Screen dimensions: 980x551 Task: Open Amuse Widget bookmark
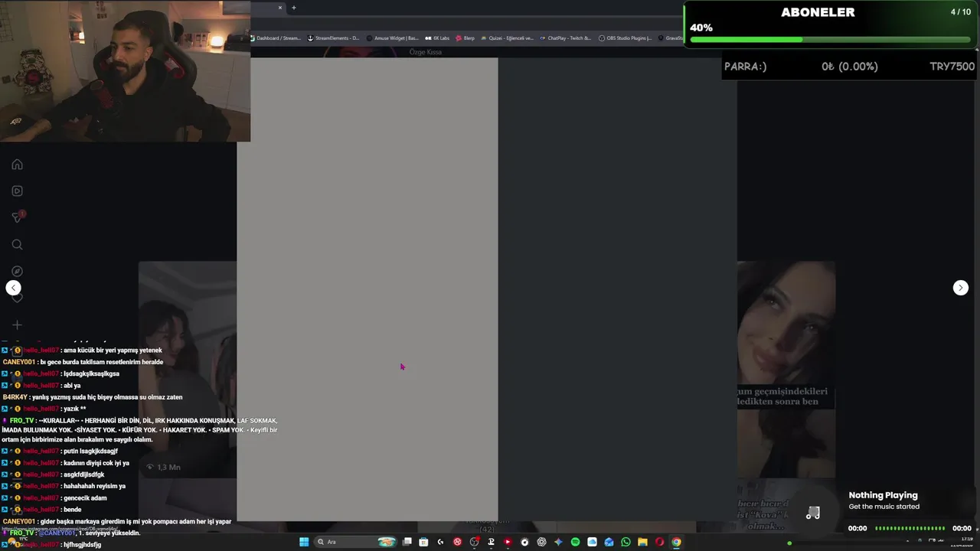[x=392, y=38]
